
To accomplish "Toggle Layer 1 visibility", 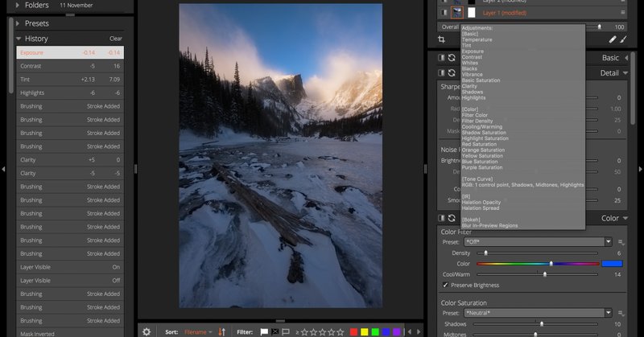I will (444, 13).
